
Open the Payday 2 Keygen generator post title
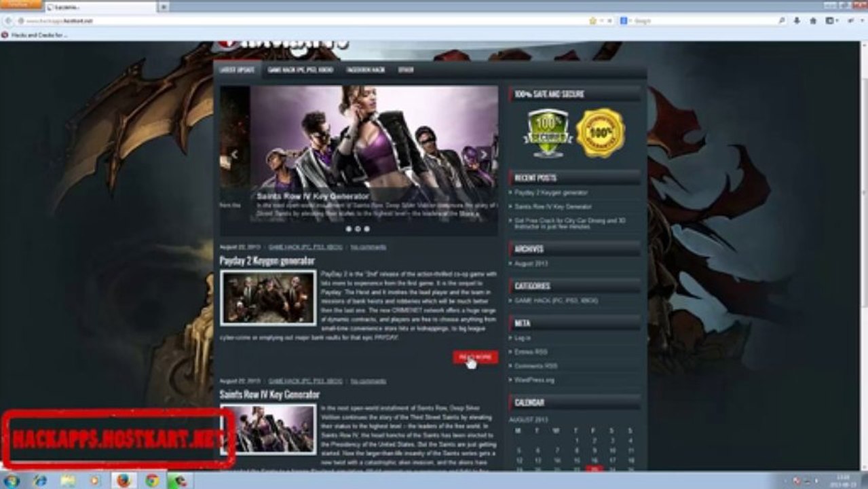267,261
